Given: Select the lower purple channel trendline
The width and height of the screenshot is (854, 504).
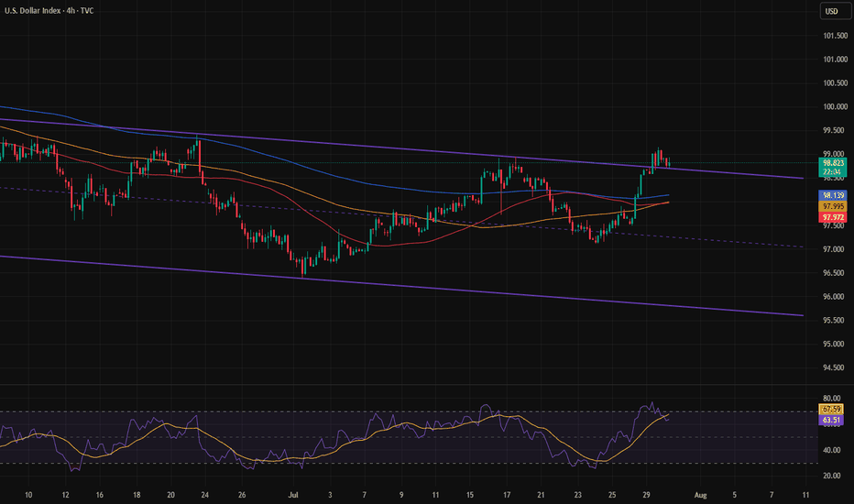Looking at the screenshot, I should (x=401, y=285).
